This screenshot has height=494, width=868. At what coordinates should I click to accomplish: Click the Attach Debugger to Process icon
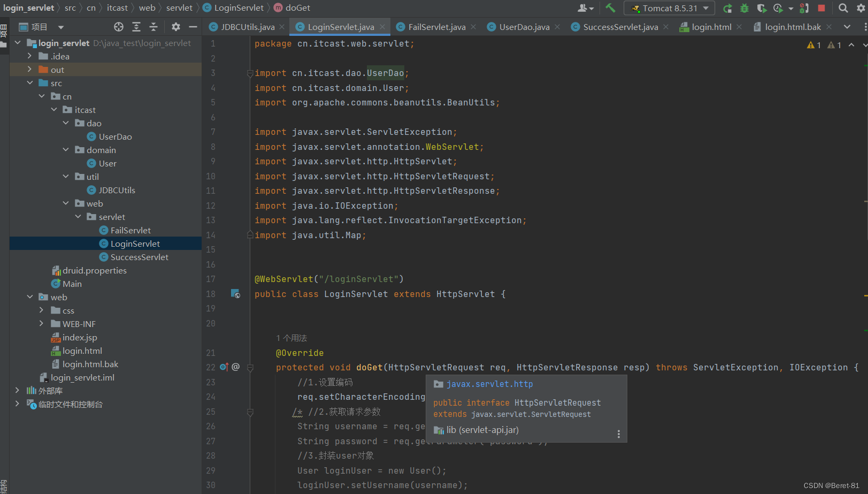tap(804, 8)
